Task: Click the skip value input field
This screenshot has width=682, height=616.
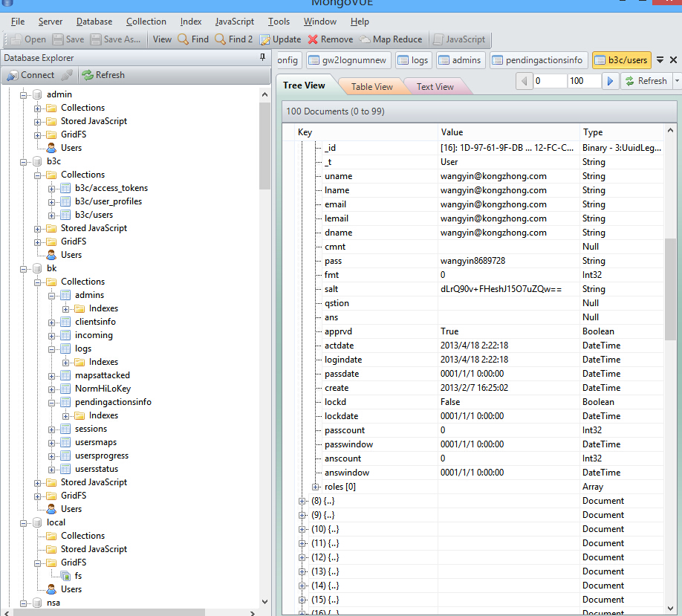Action: pyautogui.click(x=550, y=81)
